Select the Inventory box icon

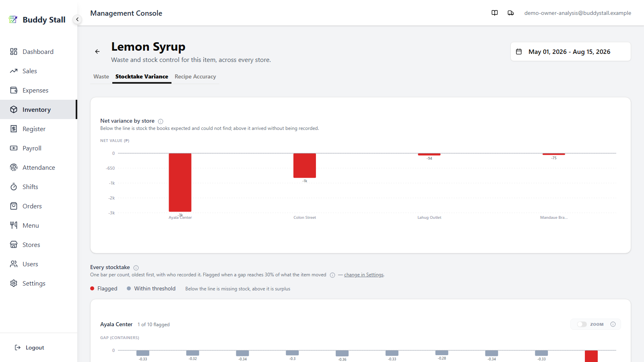[14, 109]
